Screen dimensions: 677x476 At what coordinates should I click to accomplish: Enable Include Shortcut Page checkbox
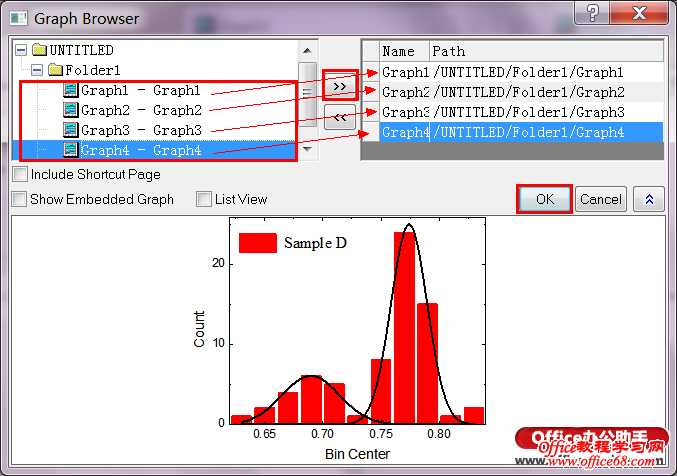20,174
